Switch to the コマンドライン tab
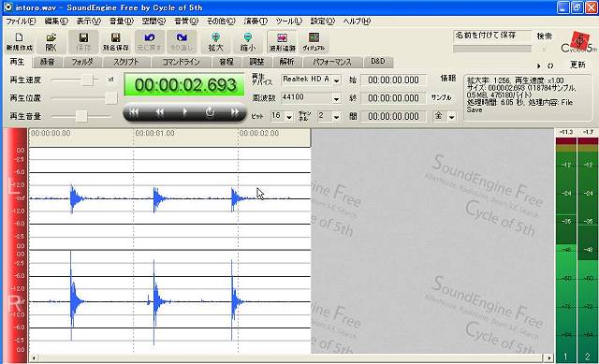The image size is (599, 364). [x=181, y=62]
